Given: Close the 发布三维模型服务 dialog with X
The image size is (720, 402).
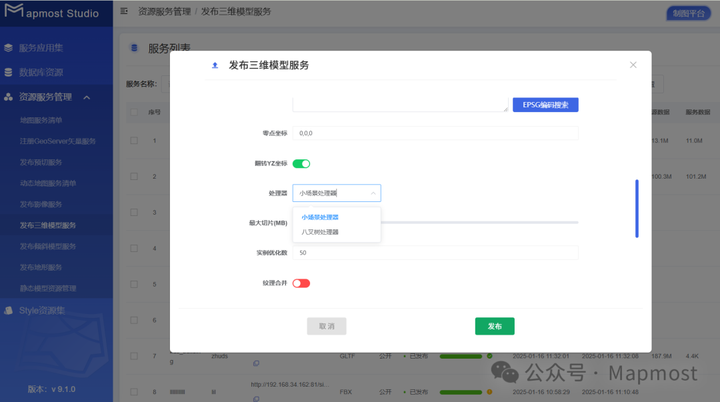Looking at the screenshot, I should click(633, 65).
